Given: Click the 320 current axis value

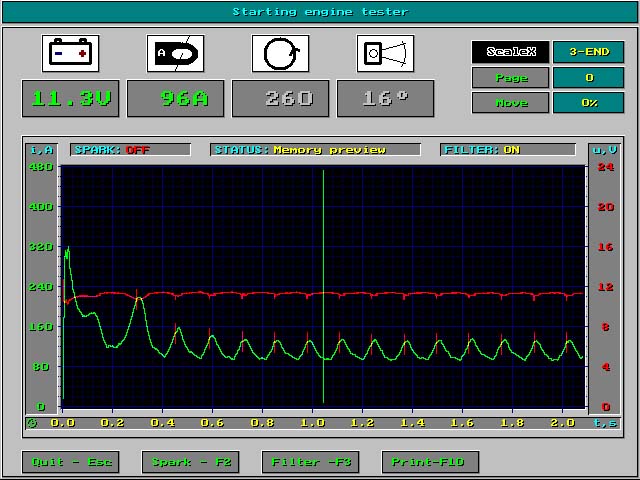Looking at the screenshot, I should [x=41, y=247].
